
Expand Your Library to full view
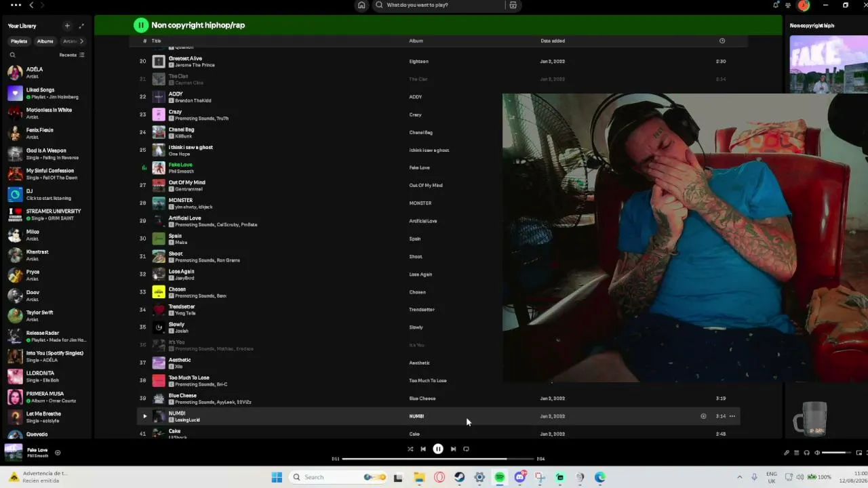[81, 26]
